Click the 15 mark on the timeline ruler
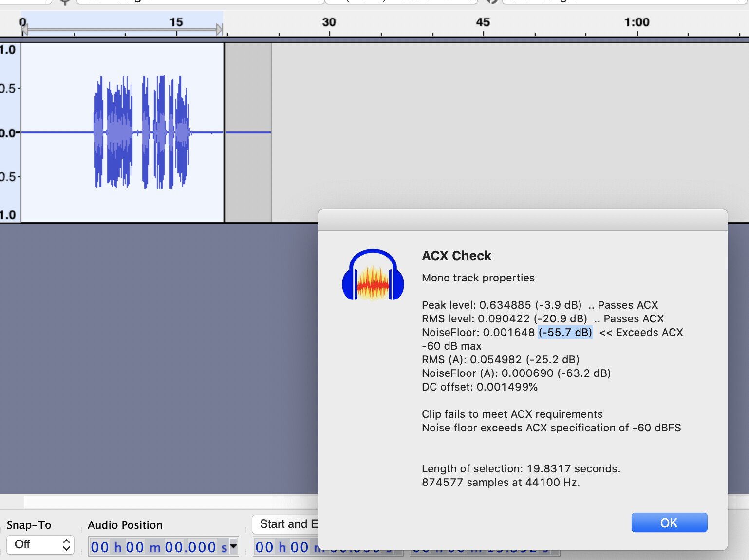 (x=176, y=22)
